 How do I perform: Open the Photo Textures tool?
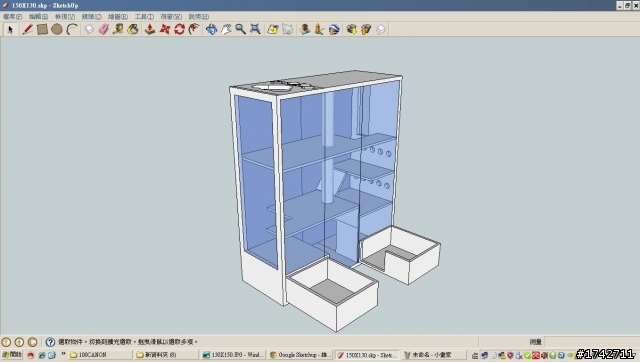(x=319, y=29)
